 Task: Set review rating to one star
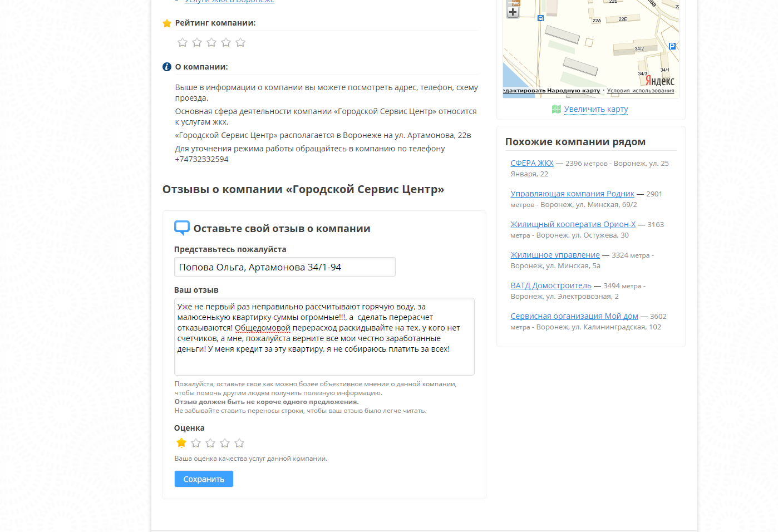[x=181, y=443]
